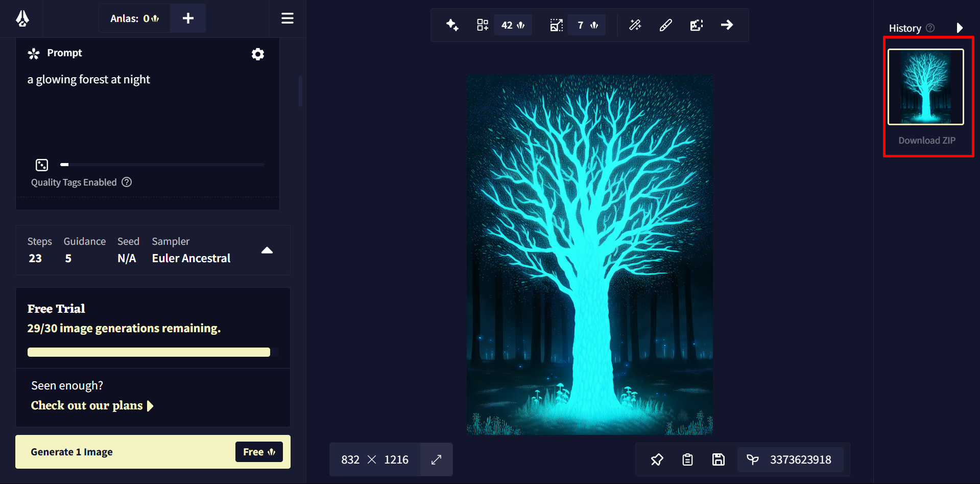This screenshot has width=980, height=484.
Task: Open the magic wand tool
Action: point(635,25)
